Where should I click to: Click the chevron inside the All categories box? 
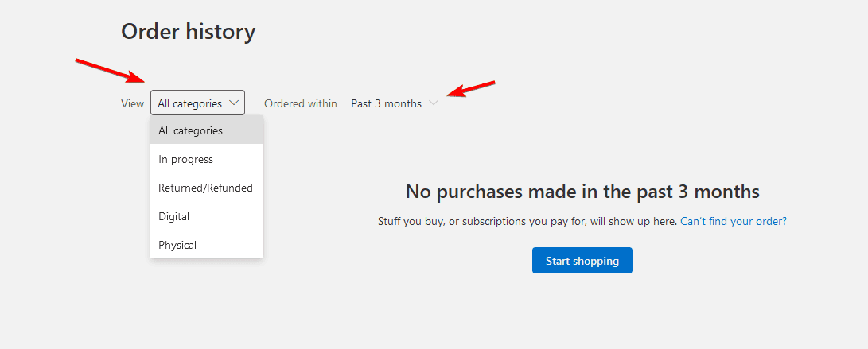click(x=234, y=103)
